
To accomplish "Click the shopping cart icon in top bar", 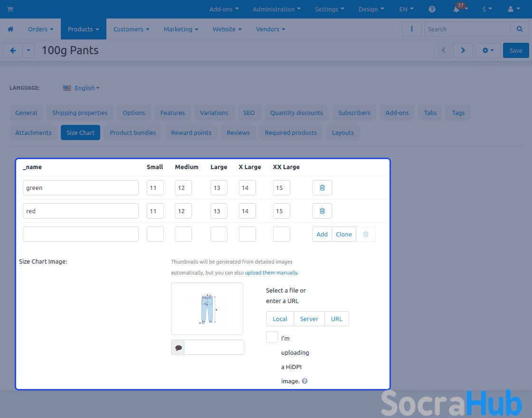I will [10, 9].
